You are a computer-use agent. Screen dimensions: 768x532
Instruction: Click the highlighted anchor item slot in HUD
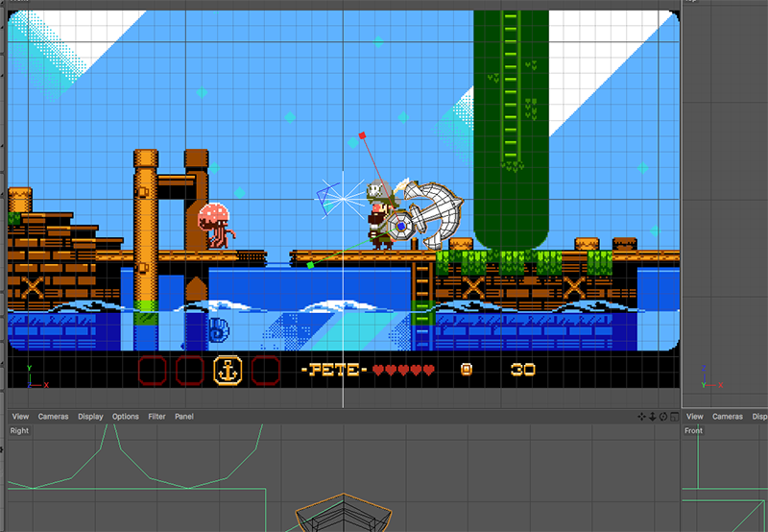pos(228,371)
